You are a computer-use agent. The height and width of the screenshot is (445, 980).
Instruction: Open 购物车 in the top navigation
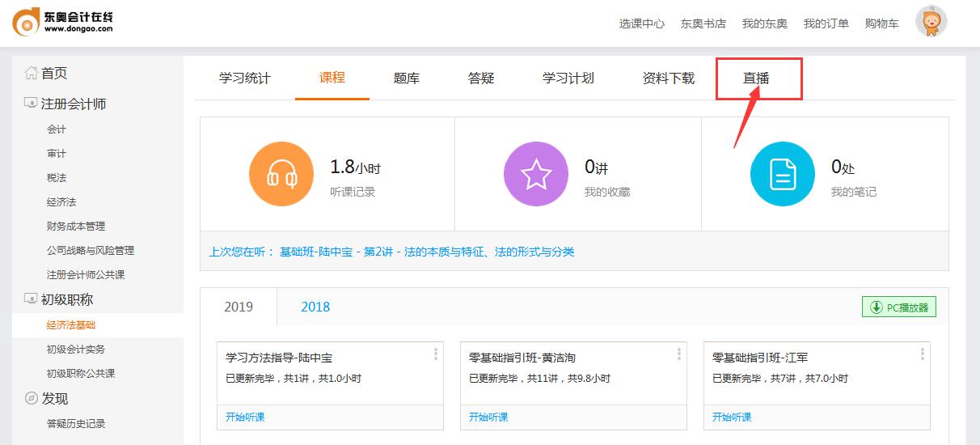tap(881, 23)
